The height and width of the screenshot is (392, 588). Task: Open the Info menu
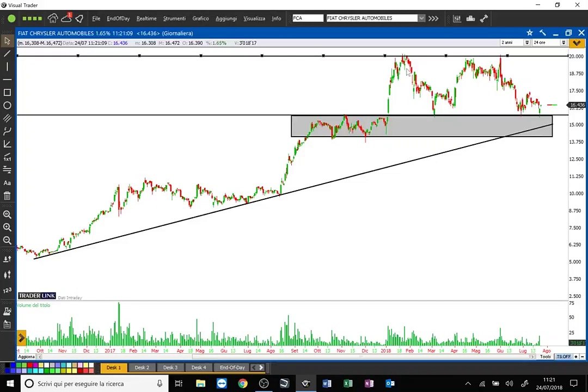coord(277,19)
